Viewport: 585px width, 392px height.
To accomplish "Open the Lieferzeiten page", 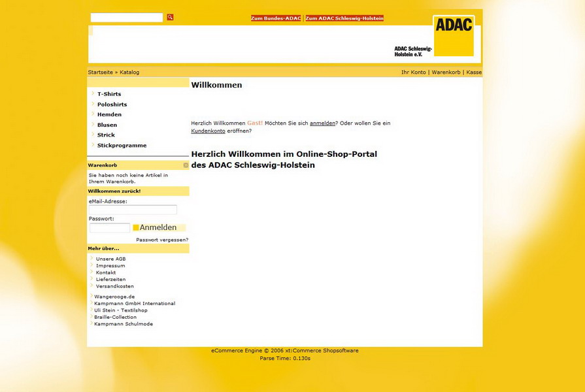I will coord(111,280).
